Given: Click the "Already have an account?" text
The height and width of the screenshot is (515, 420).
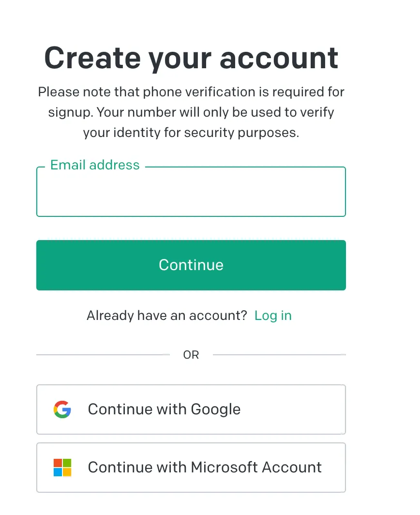Looking at the screenshot, I should (x=167, y=316).
